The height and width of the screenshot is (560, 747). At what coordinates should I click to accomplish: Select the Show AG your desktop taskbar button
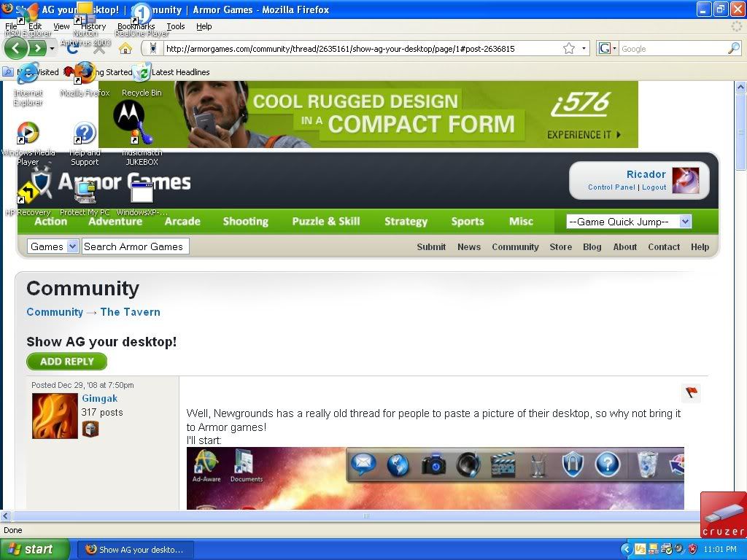135,549
